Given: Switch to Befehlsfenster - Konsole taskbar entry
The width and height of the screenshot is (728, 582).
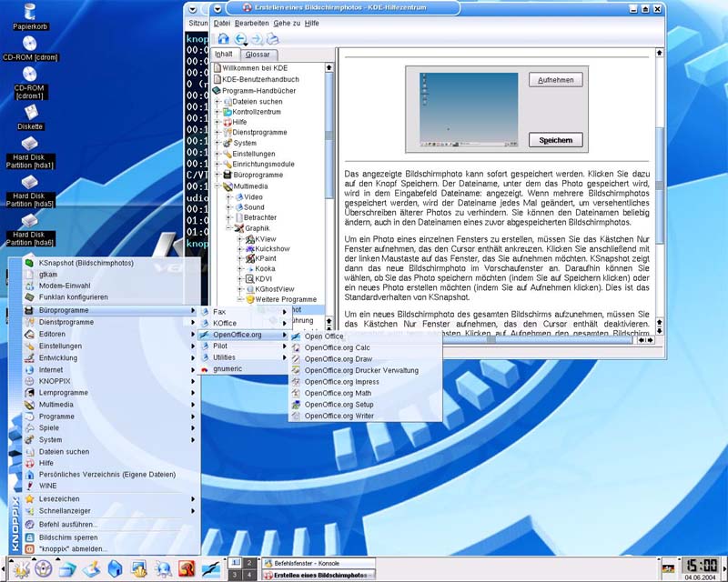Looking at the screenshot, I should (318, 564).
